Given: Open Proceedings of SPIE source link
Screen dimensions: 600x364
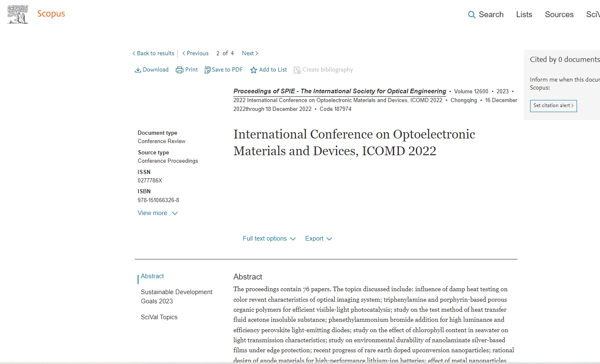Looking at the screenshot, I should point(339,91).
